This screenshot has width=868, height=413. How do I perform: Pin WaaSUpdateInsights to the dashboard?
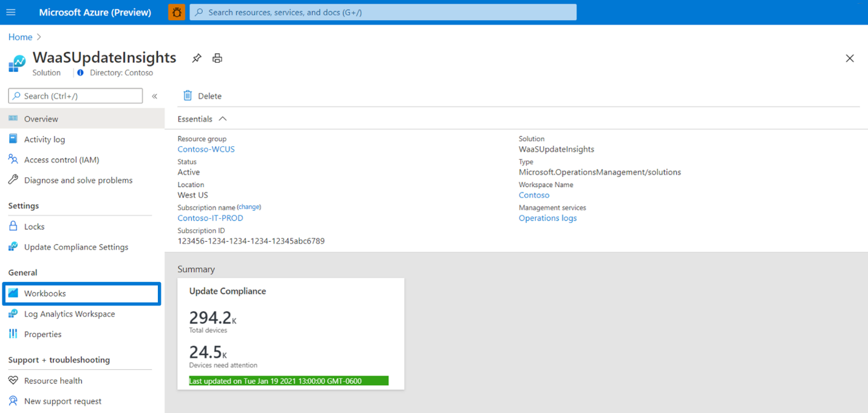point(196,58)
